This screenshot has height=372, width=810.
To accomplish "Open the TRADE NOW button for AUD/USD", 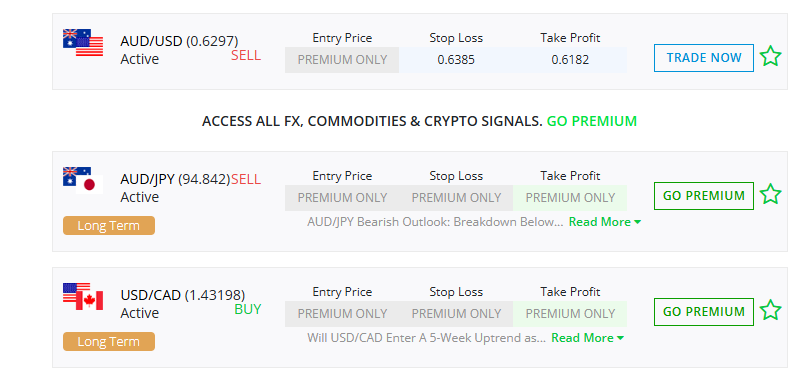I will click(x=704, y=58).
